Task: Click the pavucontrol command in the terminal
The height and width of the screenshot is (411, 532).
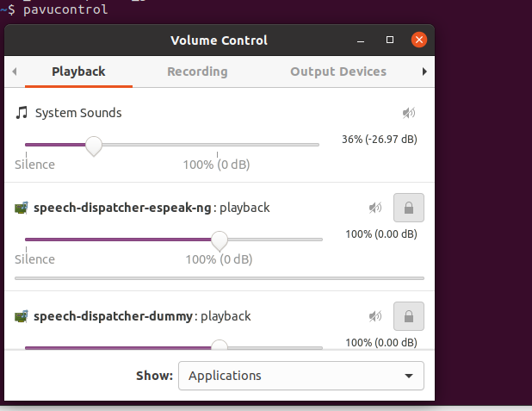Action: (65, 9)
